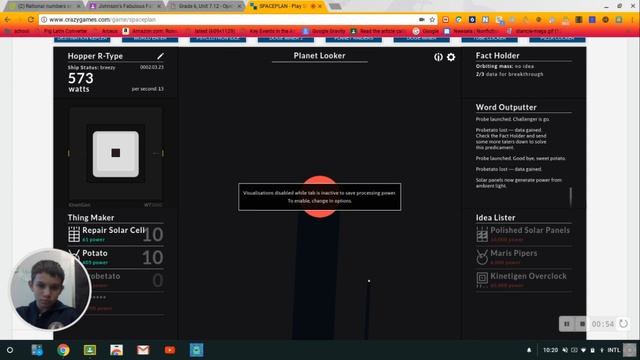The image size is (640, 360).
Task: Click the pencil icon next to Hopper R-Type
Action: pos(160,56)
